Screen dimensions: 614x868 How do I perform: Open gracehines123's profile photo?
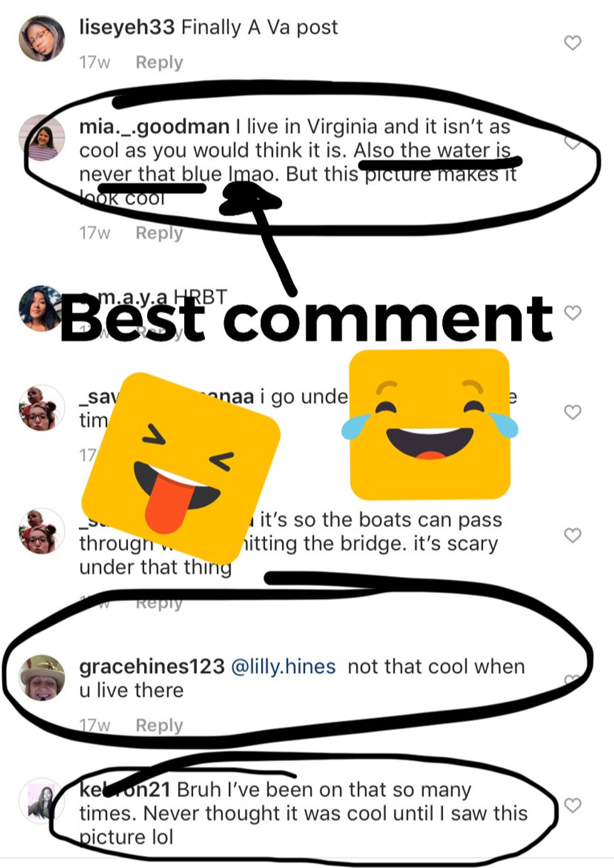tap(42, 677)
